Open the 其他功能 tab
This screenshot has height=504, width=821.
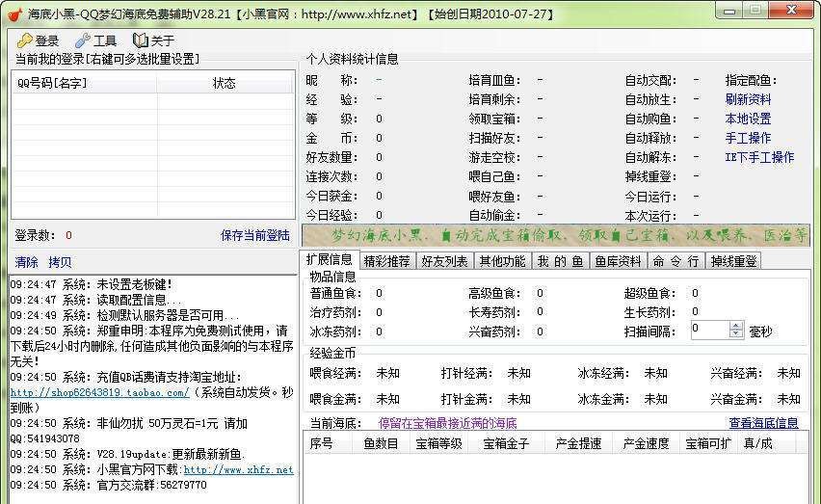502,260
